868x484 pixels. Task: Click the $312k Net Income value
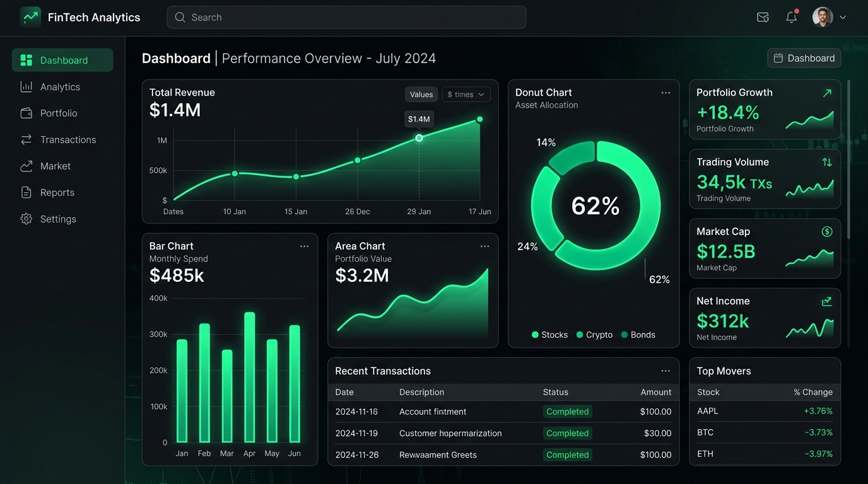(723, 321)
